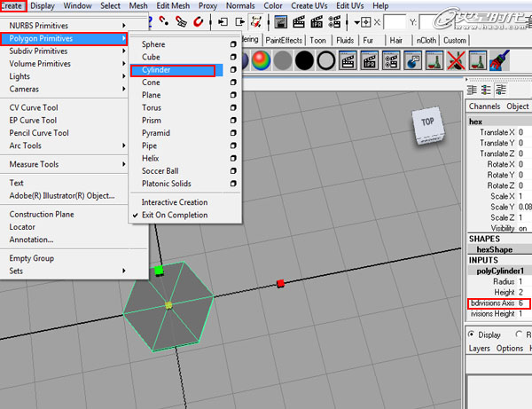The height and width of the screenshot is (409, 532).
Task: Click the paintbrush shelf icon
Action: point(499,60)
